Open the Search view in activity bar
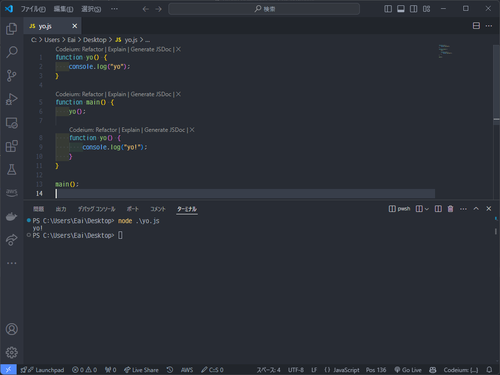Viewport: 500px width, 375px height. (12, 52)
